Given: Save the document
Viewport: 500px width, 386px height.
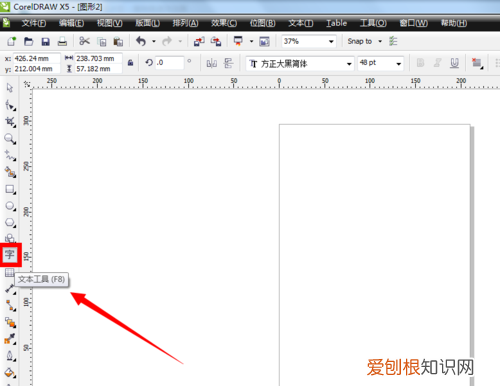Looking at the screenshot, I should point(45,42).
